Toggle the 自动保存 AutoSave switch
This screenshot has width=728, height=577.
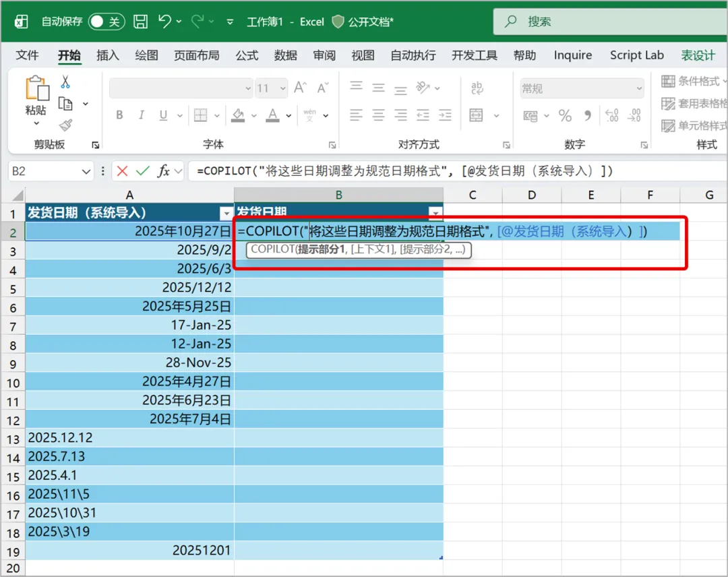point(107,22)
